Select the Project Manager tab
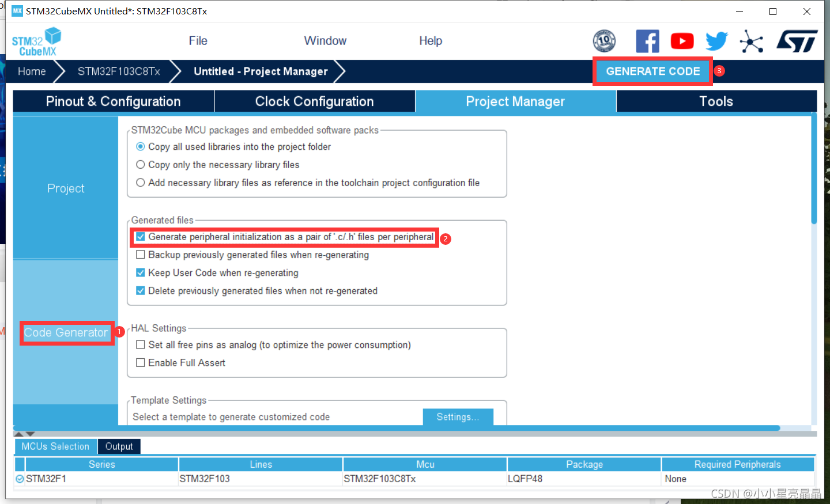 [x=515, y=101]
